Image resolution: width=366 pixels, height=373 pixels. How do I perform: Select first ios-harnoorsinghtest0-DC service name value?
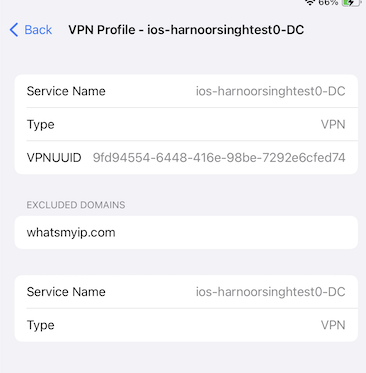coord(270,91)
